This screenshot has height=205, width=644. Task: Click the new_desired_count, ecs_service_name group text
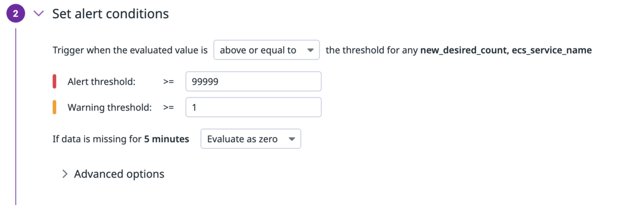(506, 50)
